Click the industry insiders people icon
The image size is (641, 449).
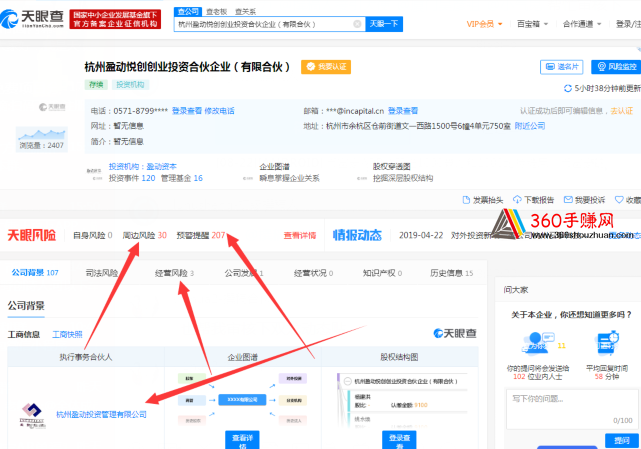[x=537, y=343]
